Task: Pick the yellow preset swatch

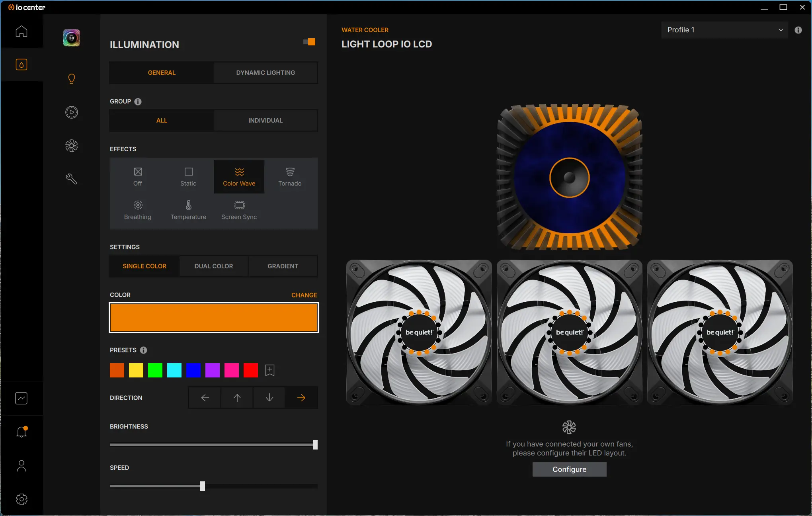Action: click(136, 370)
